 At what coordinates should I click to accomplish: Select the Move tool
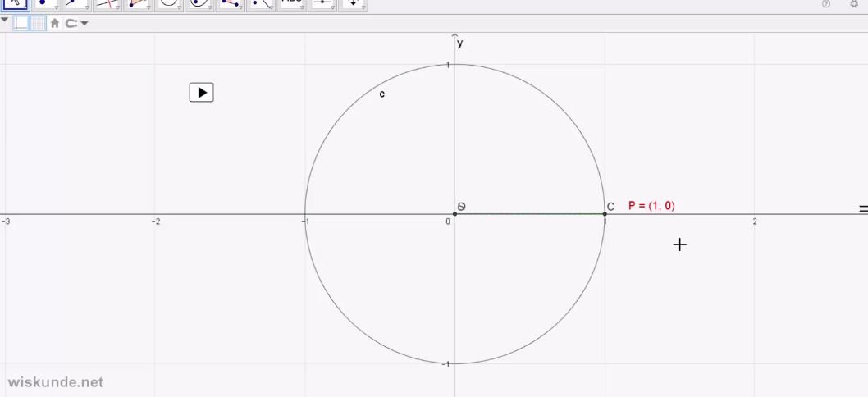(16, 4)
